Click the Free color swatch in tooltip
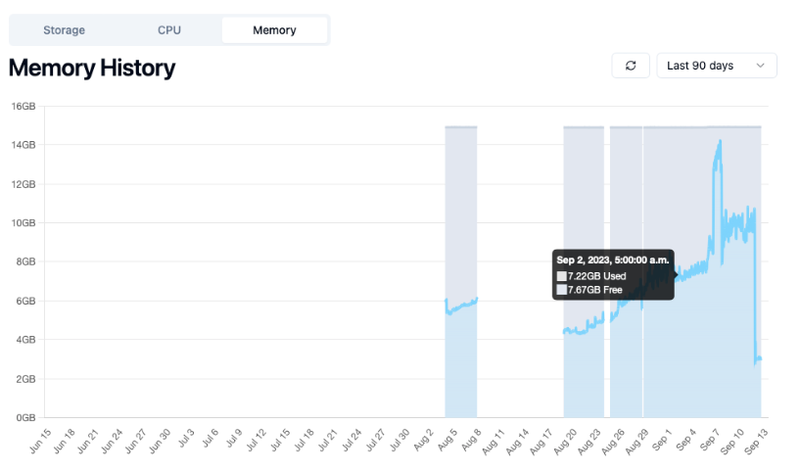 point(562,290)
